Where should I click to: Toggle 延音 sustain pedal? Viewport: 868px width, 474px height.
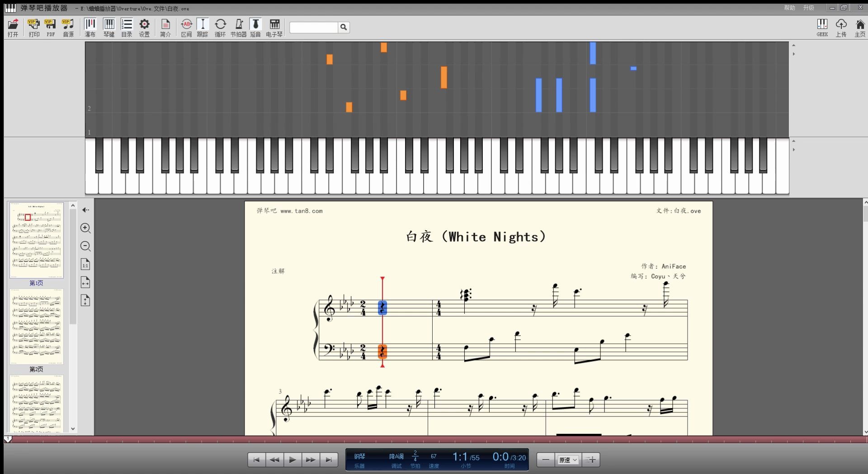point(255,28)
